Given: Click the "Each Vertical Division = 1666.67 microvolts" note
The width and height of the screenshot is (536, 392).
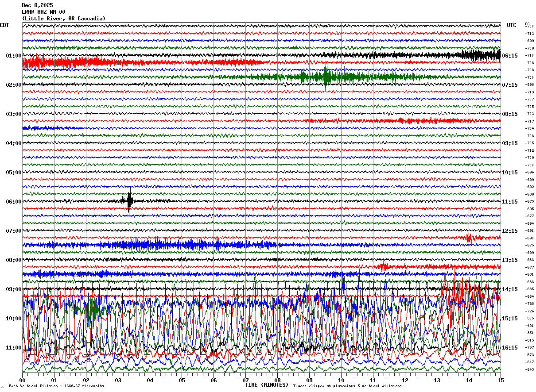Looking at the screenshot, I should [x=56, y=386].
